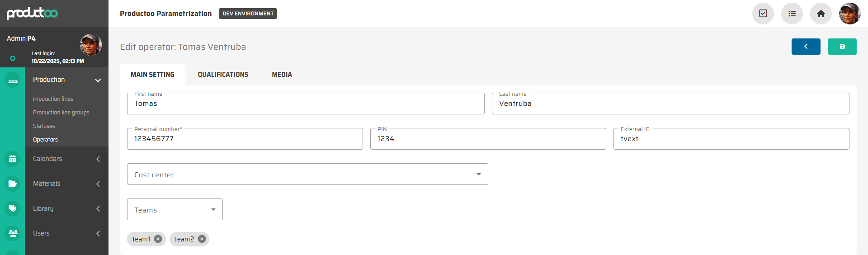Open Production lines in sidebar
This screenshot has width=868, height=255.
pyautogui.click(x=53, y=99)
